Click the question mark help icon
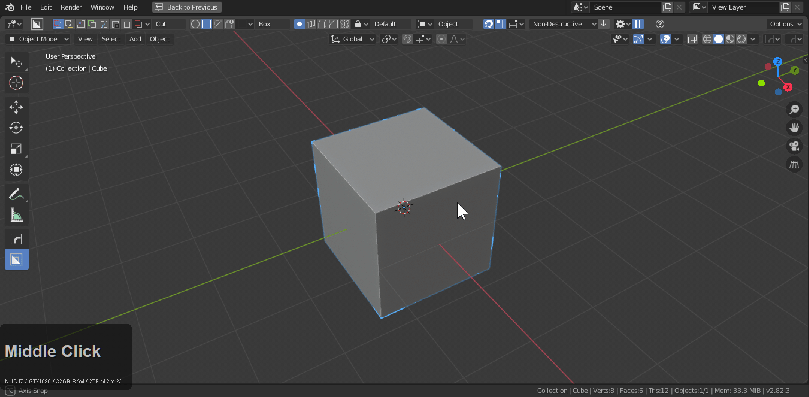This screenshot has width=809, height=397. point(659,24)
